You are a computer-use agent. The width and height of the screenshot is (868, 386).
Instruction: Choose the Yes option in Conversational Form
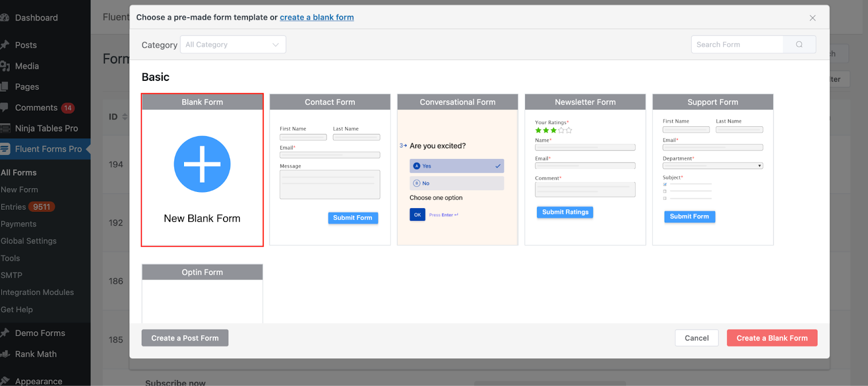pos(457,166)
